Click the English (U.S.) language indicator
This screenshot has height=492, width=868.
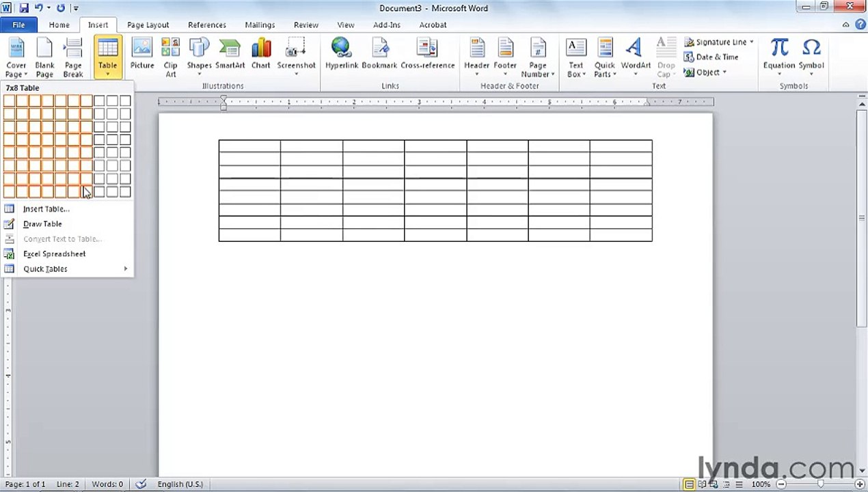(180, 484)
